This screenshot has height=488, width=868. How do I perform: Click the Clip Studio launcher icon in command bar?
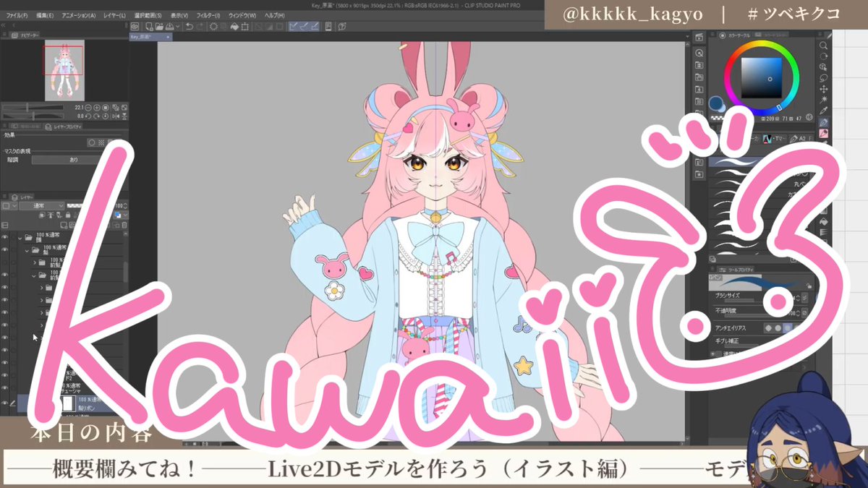coord(135,27)
